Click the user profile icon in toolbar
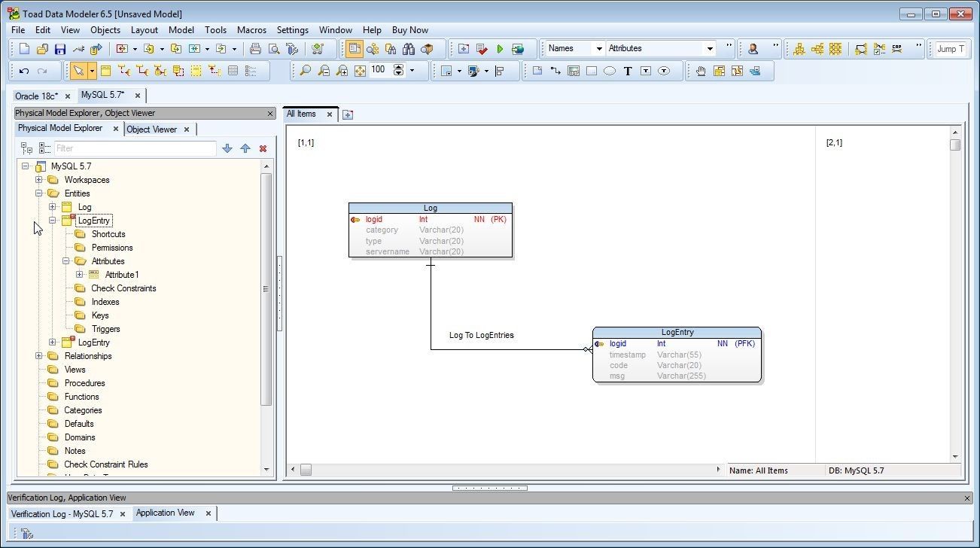The width and height of the screenshot is (980, 548). [753, 49]
